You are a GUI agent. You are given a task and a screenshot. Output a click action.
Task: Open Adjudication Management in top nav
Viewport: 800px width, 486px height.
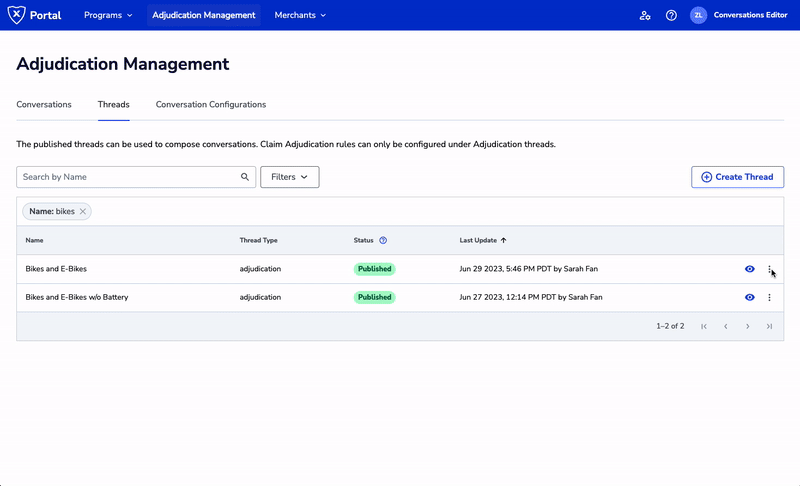(x=204, y=16)
